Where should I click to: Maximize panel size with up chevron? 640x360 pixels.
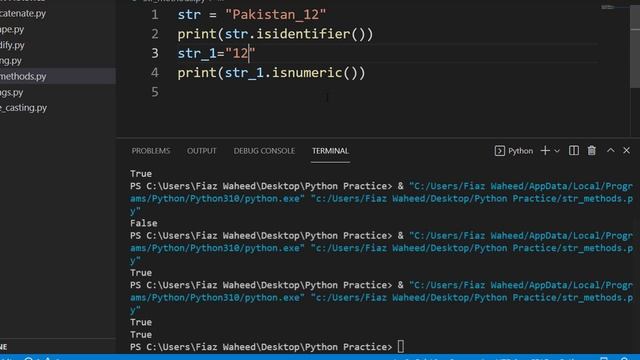[x=610, y=150]
